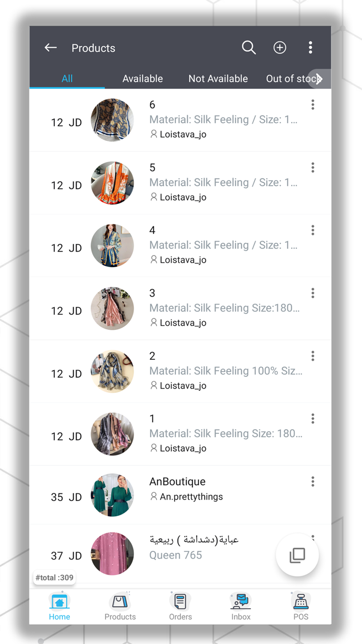Switch to the Not Available tab

[x=218, y=79]
